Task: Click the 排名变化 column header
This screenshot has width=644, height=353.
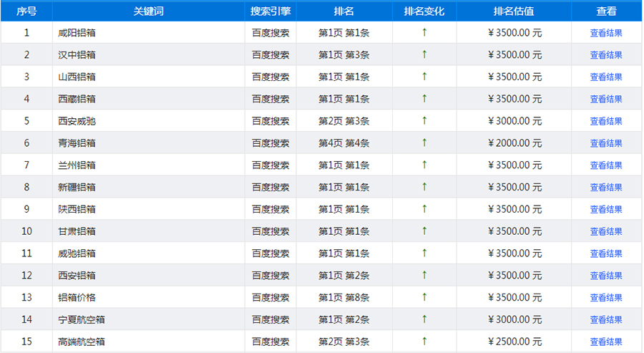Action: [x=424, y=11]
